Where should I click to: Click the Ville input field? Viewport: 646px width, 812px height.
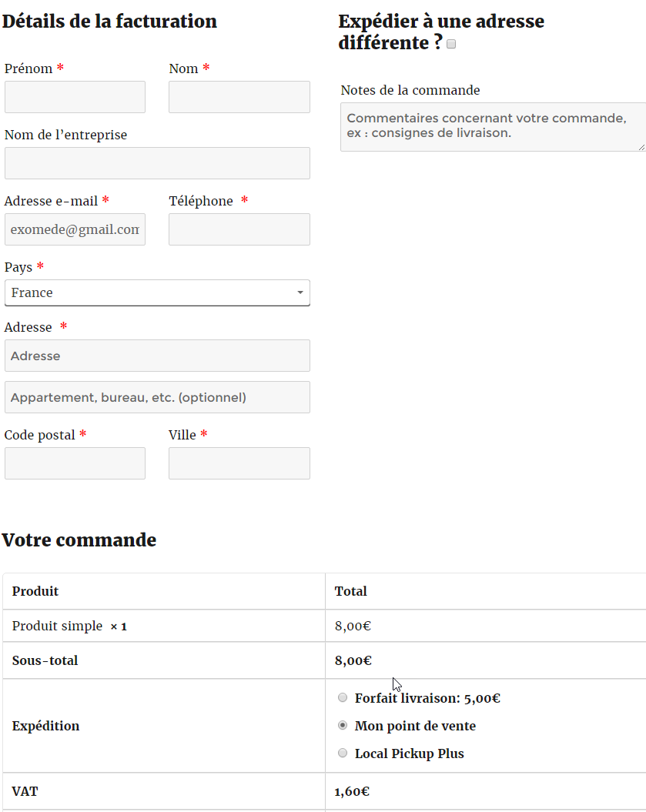(239, 463)
